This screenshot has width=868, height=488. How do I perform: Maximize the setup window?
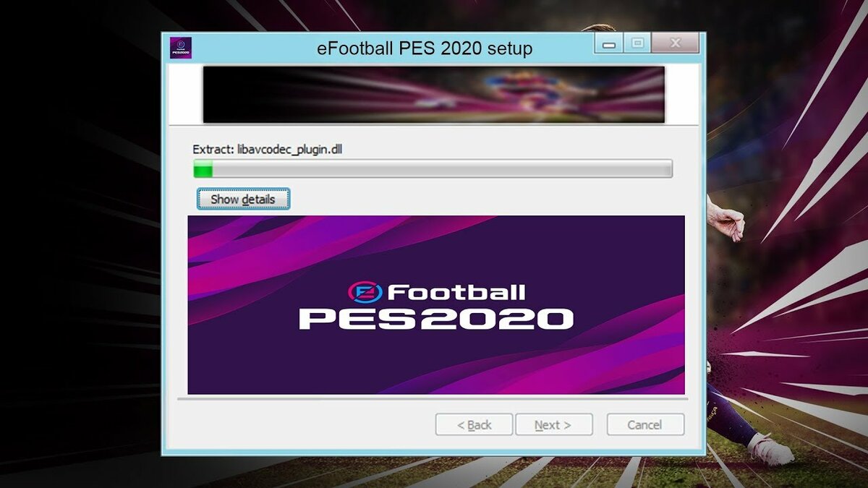click(x=637, y=44)
